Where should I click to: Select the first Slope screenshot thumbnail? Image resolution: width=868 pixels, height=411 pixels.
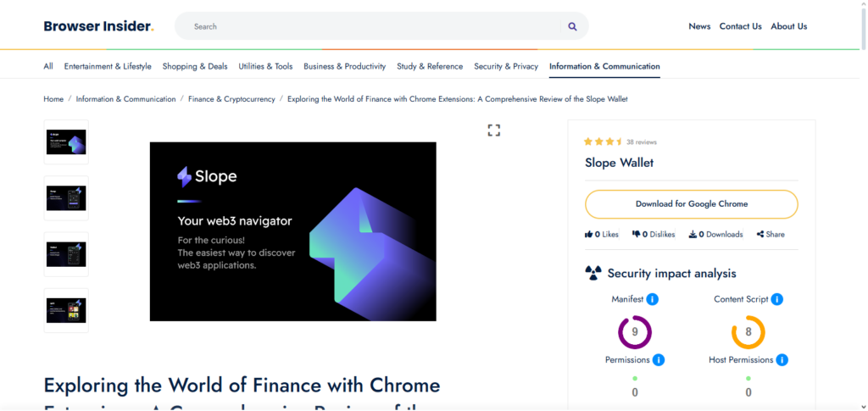(x=66, y=142)
